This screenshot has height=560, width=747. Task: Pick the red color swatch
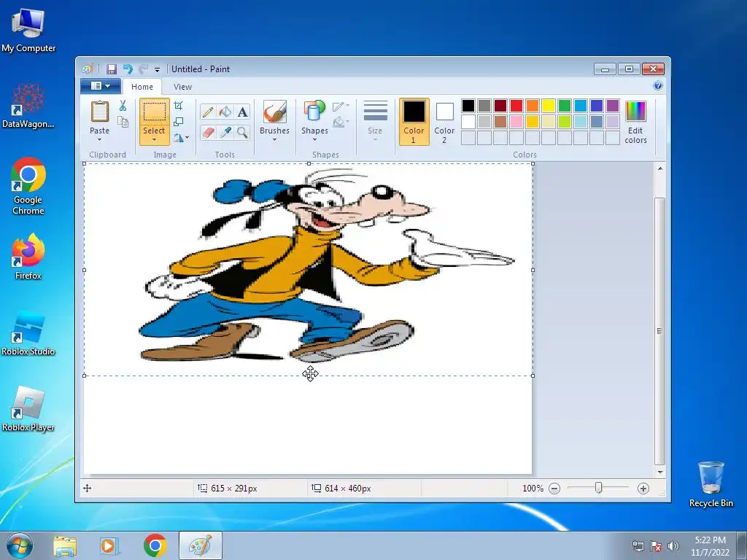pyautogui.click(x=516, y=106)
